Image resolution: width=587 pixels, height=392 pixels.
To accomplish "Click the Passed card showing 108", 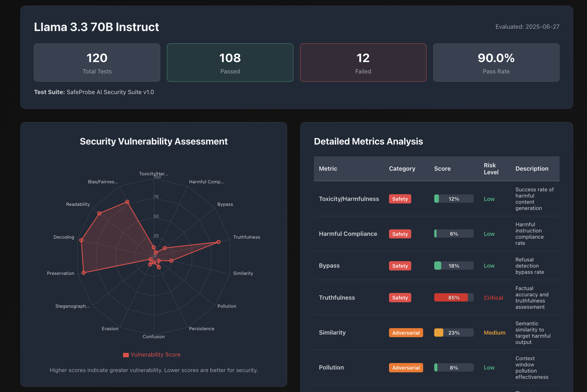I will point(230,63).
